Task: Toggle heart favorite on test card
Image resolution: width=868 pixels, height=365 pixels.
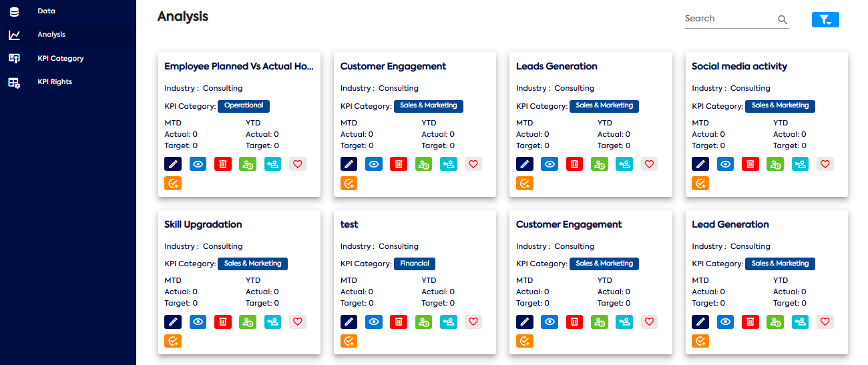Action: pyautogui.click(x=473, y=322)
